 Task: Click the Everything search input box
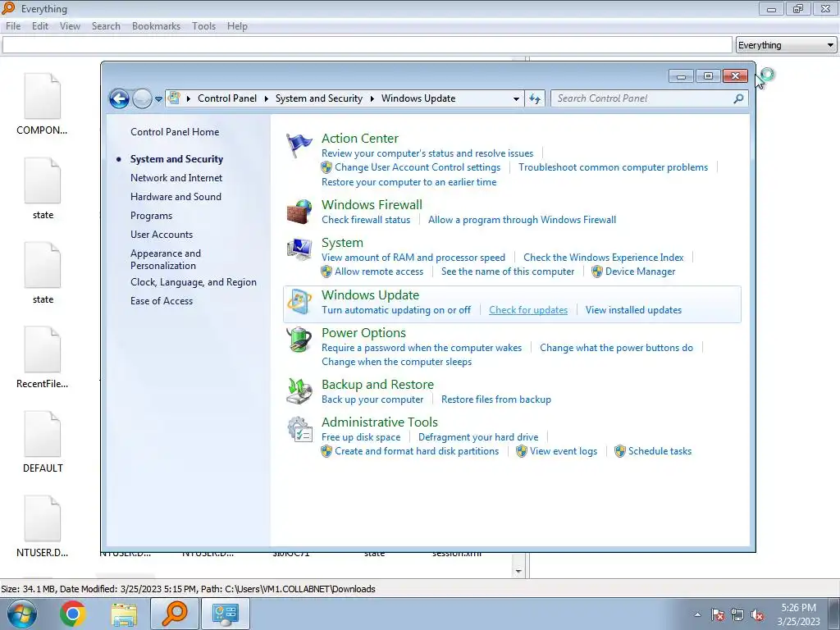tap(367, 45)
